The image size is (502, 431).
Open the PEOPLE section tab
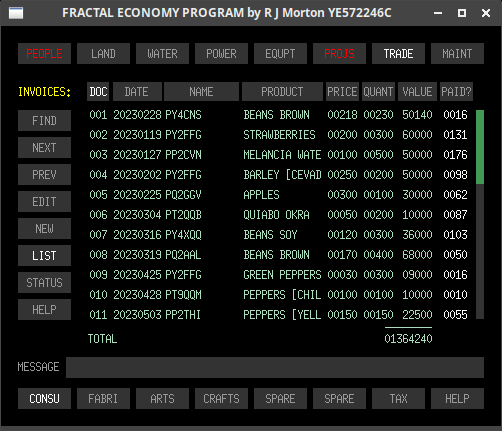pos(44,53)
